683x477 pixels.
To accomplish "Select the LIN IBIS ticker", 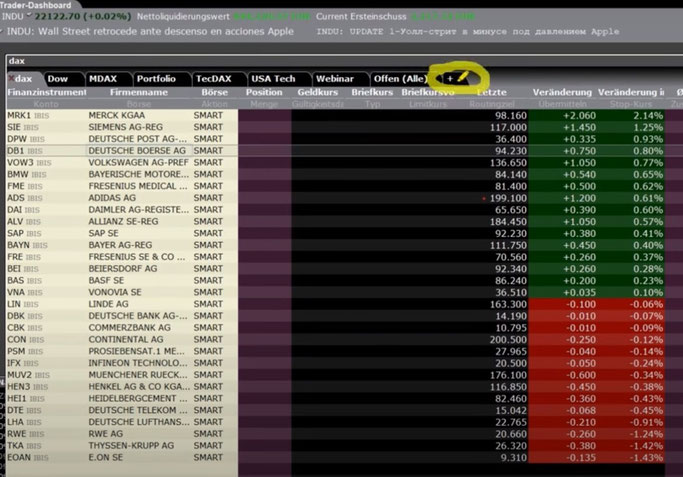I will click(23, 304).
